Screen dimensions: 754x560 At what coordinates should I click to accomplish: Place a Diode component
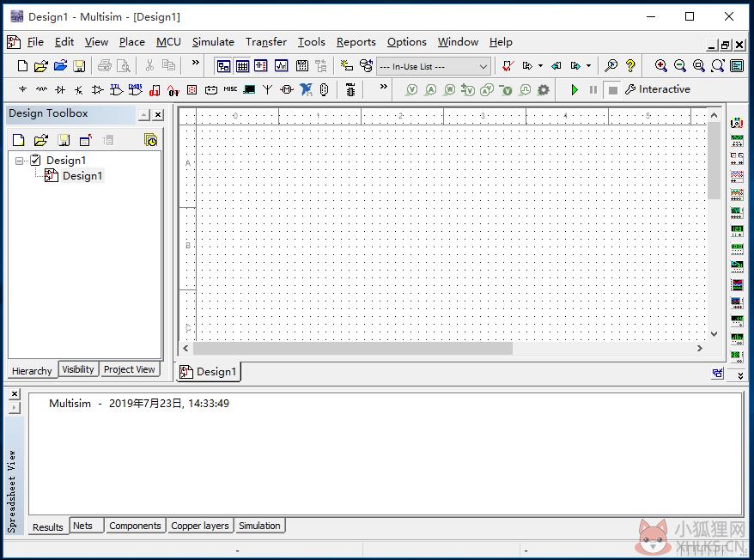coord(60,89)
